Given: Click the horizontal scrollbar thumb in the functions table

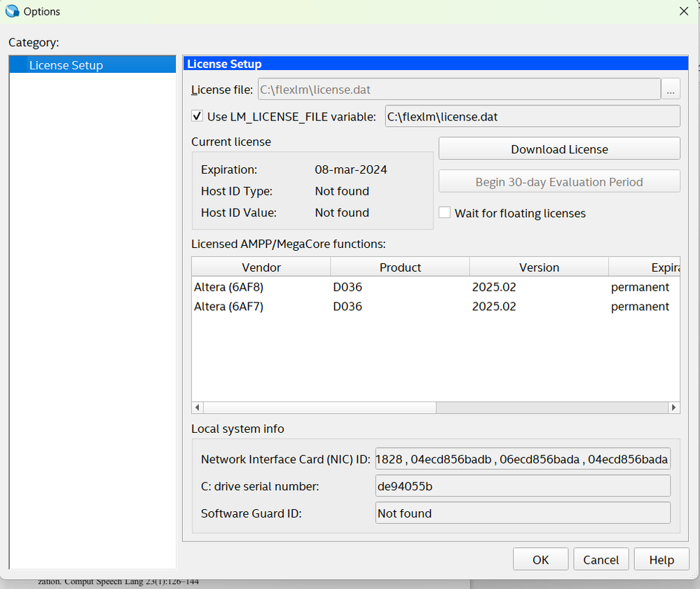Looking at the screenshot, I should coord(320,407).
